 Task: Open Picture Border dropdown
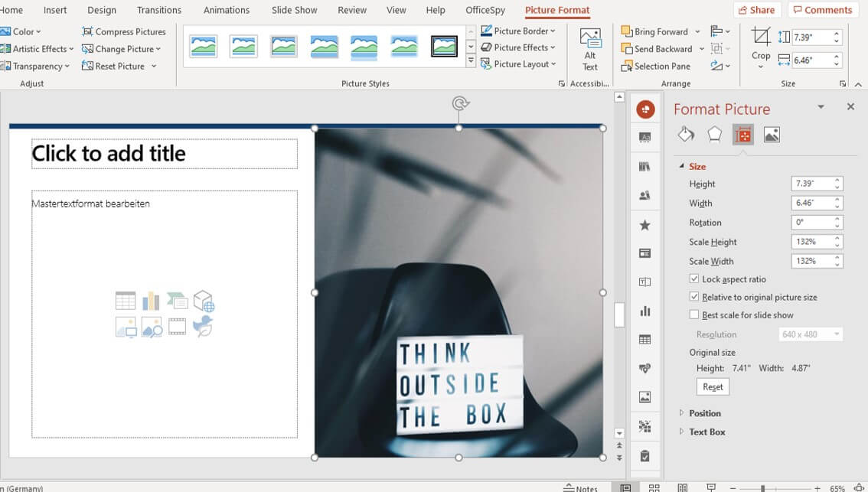519,31
